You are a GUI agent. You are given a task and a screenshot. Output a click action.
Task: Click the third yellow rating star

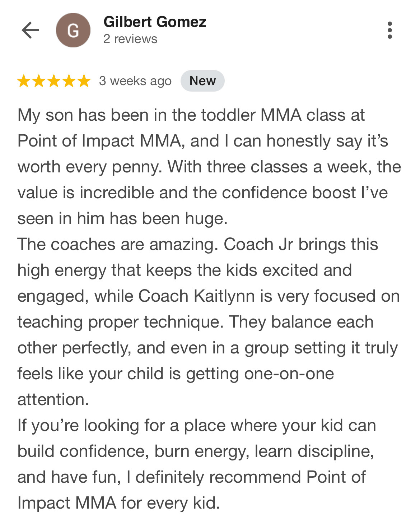[x=54, y=81]
